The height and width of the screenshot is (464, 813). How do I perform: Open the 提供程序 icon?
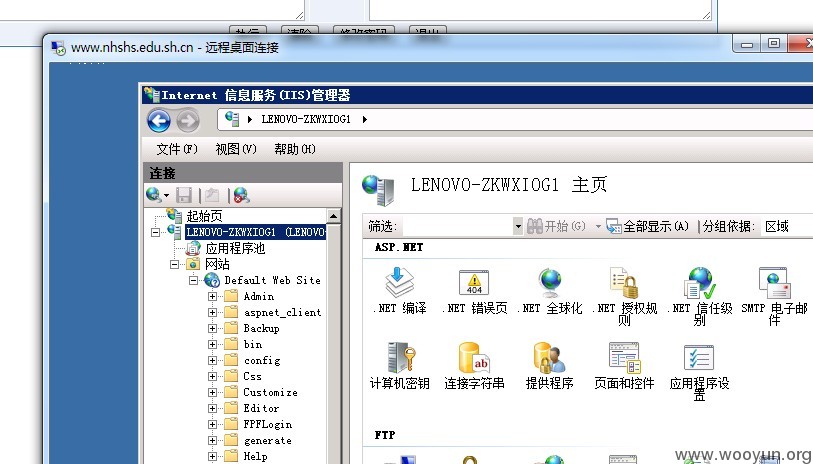(549, 358)
